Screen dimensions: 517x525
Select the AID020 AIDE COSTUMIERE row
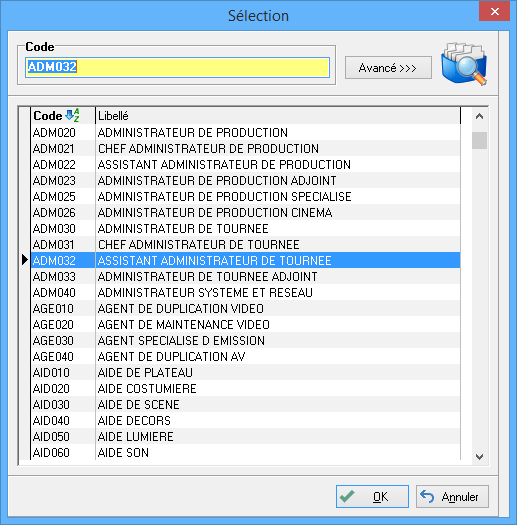coord(245,388)
